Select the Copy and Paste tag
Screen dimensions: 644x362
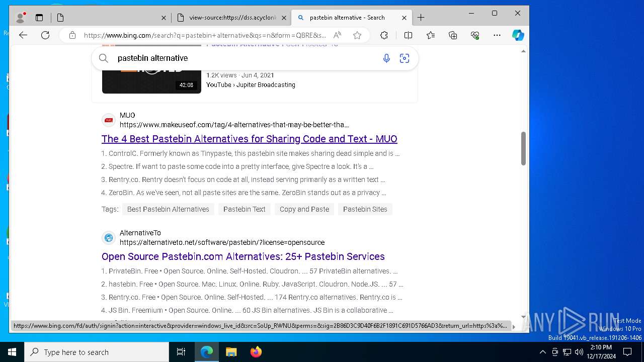tap(304, 209)
